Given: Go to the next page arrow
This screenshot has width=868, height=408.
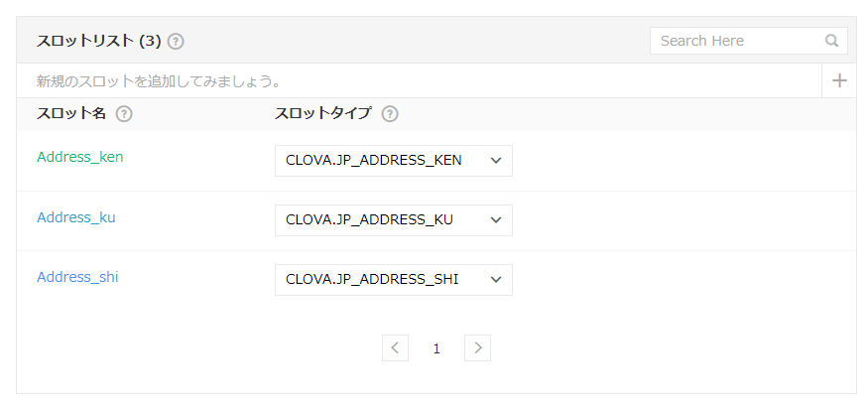Looking at the screenshot, I should (478, 347).
